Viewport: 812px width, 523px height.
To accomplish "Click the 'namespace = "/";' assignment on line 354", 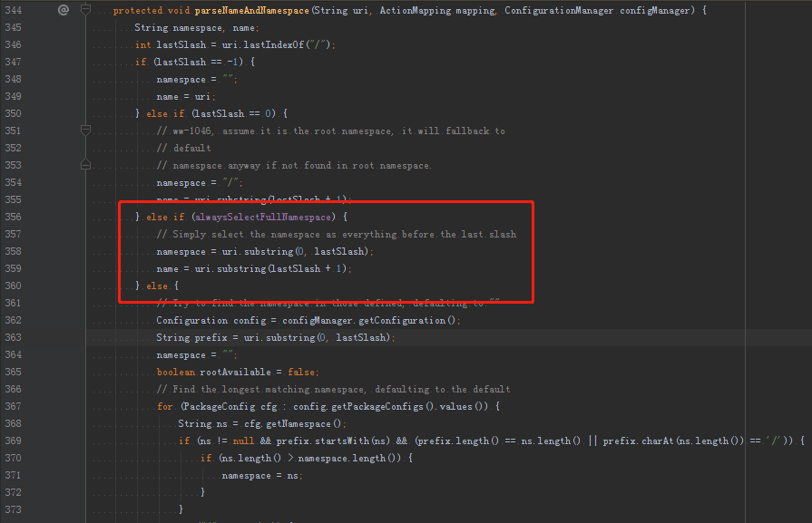I will point(200,182).
